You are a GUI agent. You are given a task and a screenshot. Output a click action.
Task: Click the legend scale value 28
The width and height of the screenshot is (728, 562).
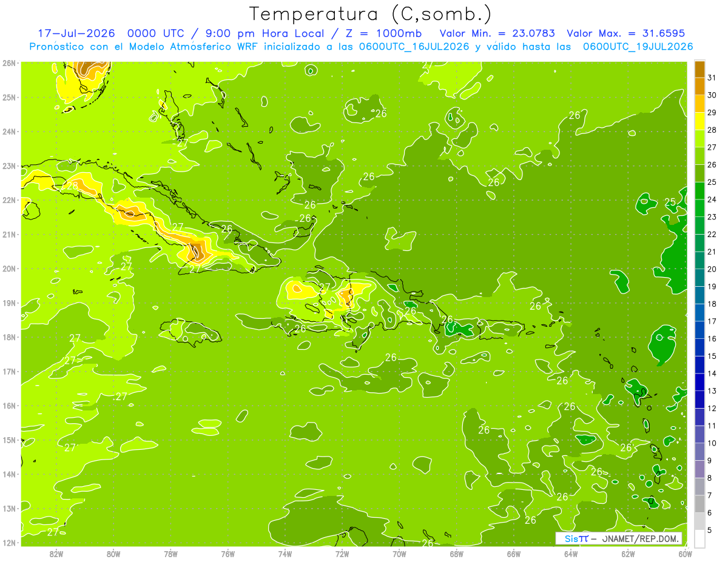[x=712, y=130]
